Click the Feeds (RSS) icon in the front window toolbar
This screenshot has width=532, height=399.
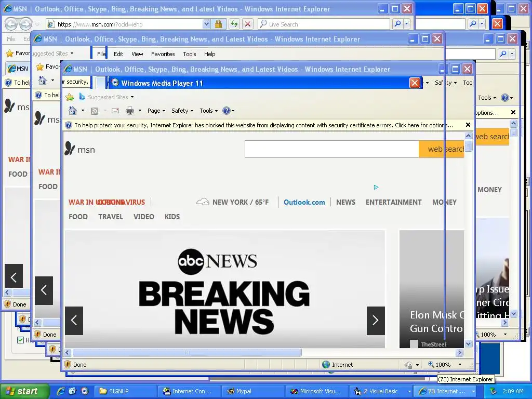(95, 111)
